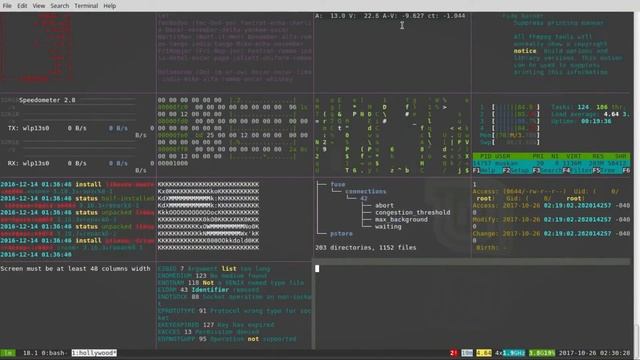Click the red updates indicator '2!'

453,353
